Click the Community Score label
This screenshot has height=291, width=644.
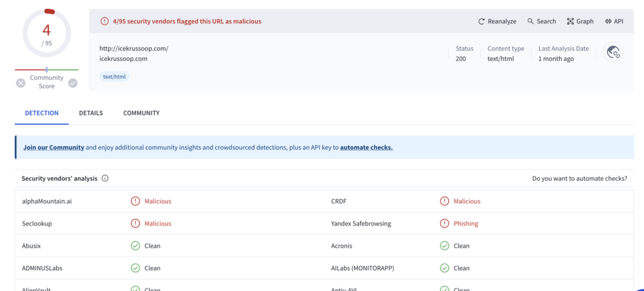click(x=47, y=82)
